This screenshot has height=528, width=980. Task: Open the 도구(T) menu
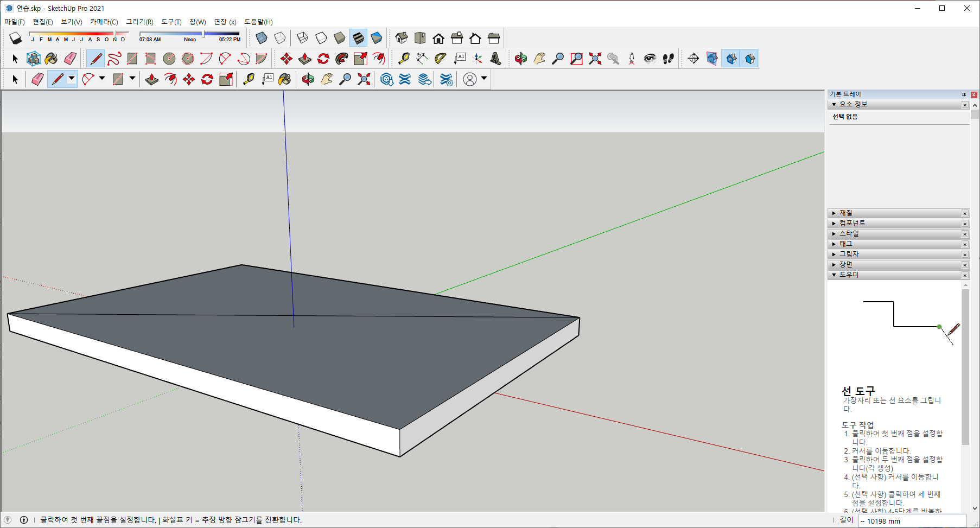pyautogui.click(x=171, y=22)
